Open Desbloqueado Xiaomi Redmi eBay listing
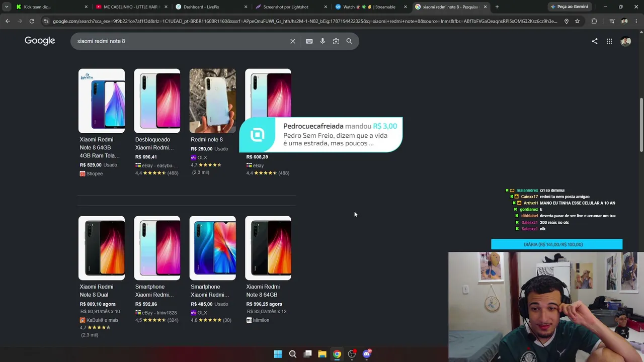Image resolution: width=644 pixels, height=362 pixels. [154, 143]
